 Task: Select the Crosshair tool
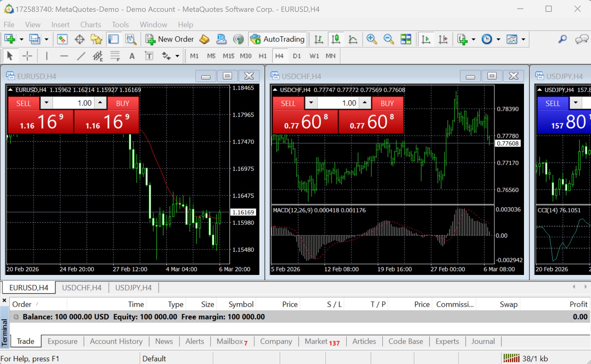click(27, 56)
